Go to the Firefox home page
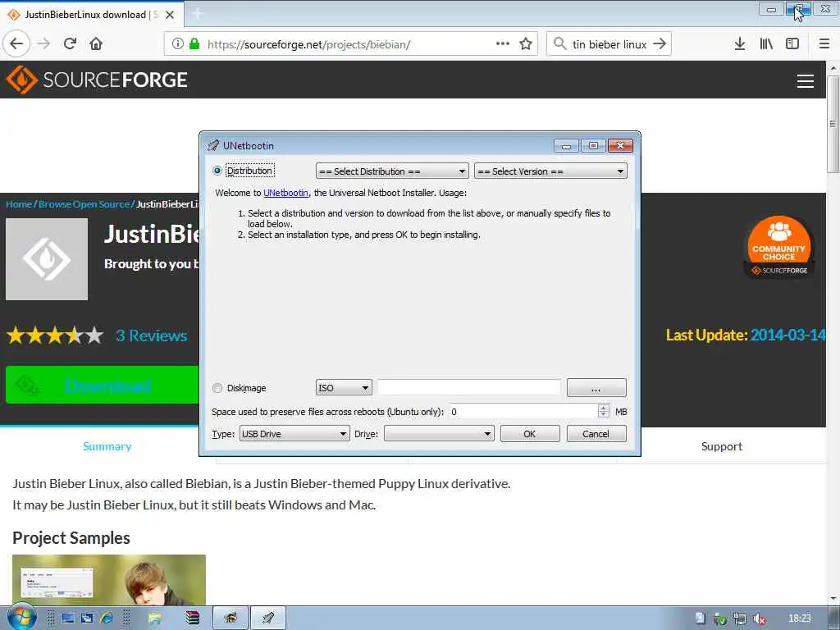 [x=96, y=44]
